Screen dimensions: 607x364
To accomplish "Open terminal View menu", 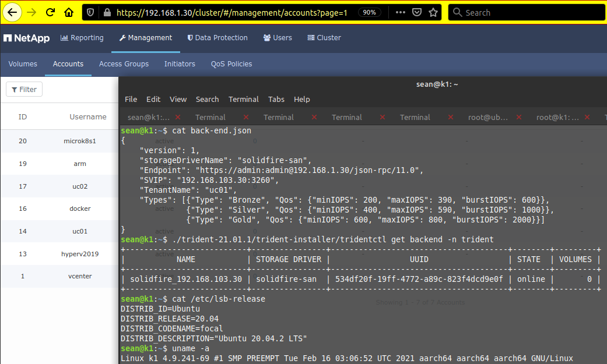I will (178, 100).
